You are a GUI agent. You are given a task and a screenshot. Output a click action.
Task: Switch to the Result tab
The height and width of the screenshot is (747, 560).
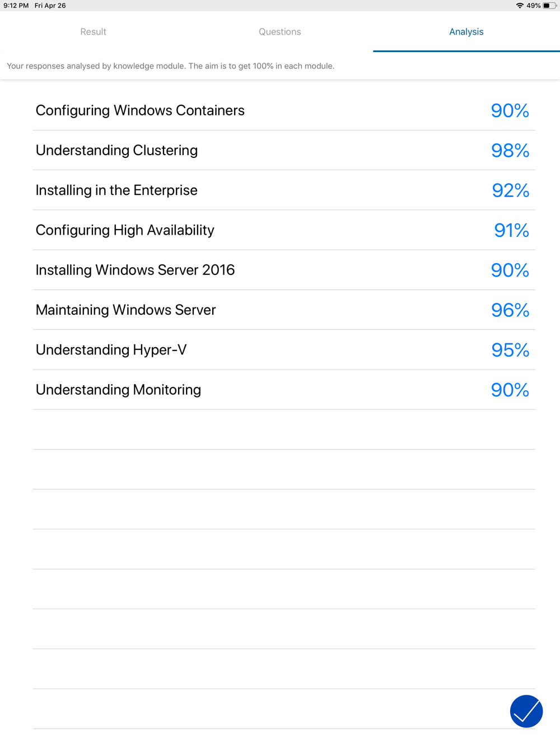(x=93, y=32)
